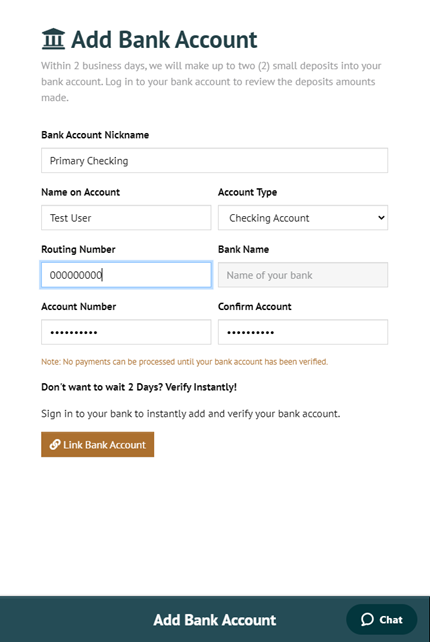Submit with the bottom Add Bank Account button
The image size is (430, 642).
(x=215, y=619)
